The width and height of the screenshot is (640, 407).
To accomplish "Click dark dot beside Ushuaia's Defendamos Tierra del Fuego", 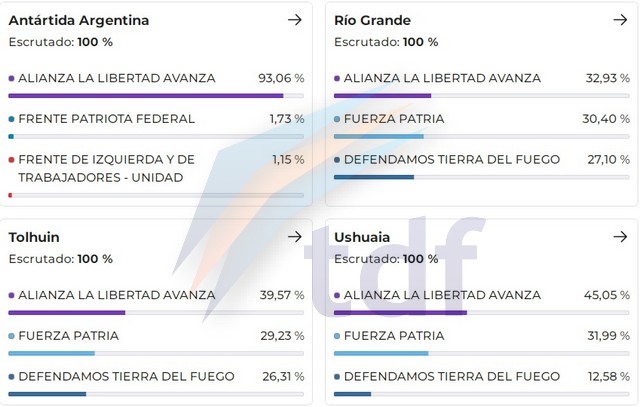I will pyautogui.click(x=337, y=377).
